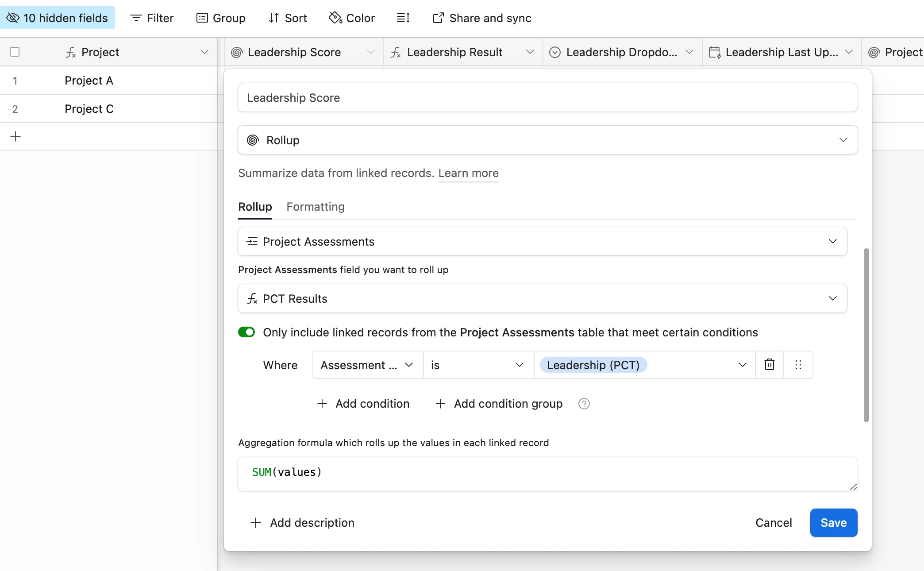The height and width of the screenshot is (571, 924).
Task: Open the Color options in toolbar
Action: (352, 18)
